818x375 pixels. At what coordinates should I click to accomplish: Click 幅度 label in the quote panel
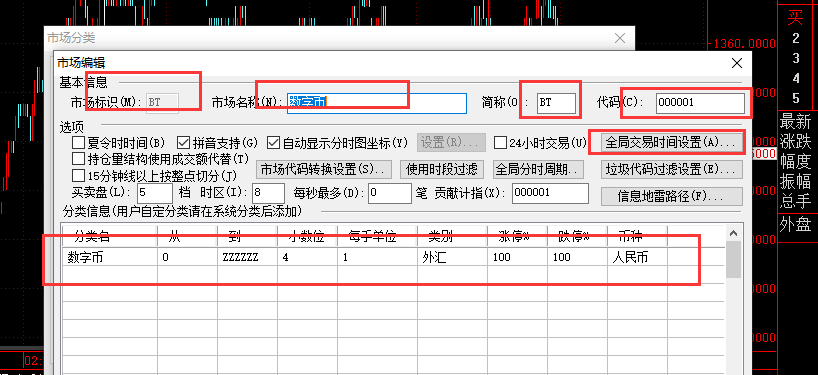pos(795,162)
